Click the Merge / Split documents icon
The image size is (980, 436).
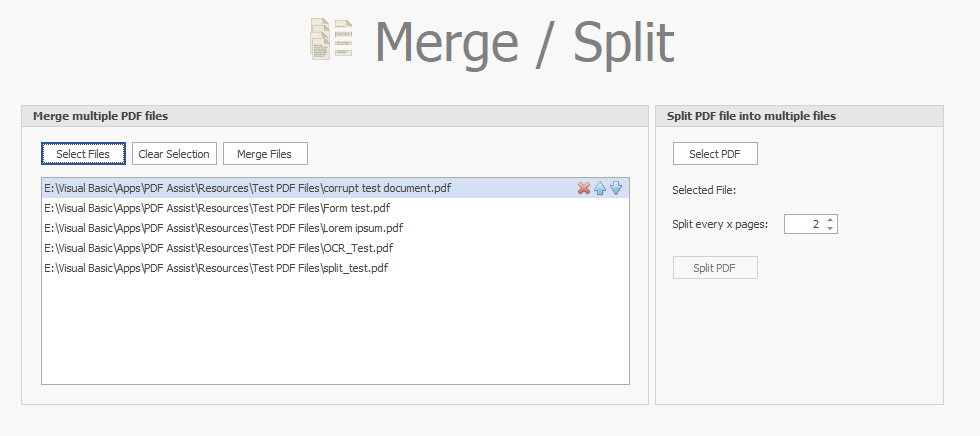pyautogui.click(x=331, y=40)
